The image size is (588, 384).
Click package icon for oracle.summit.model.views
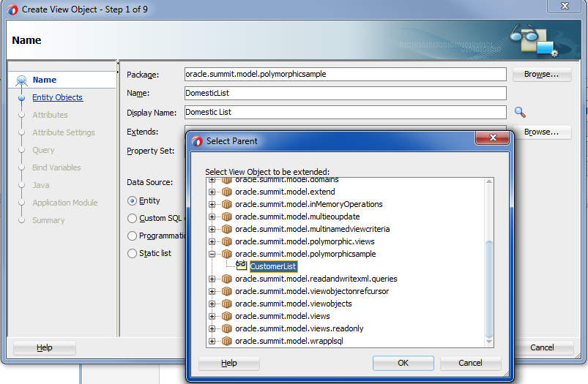click(226, 316)
